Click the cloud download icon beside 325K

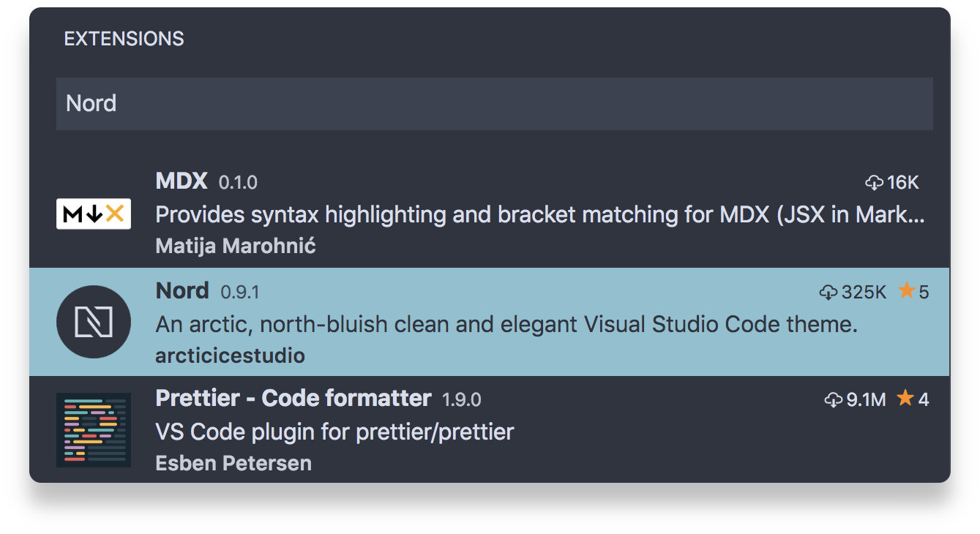828,293
